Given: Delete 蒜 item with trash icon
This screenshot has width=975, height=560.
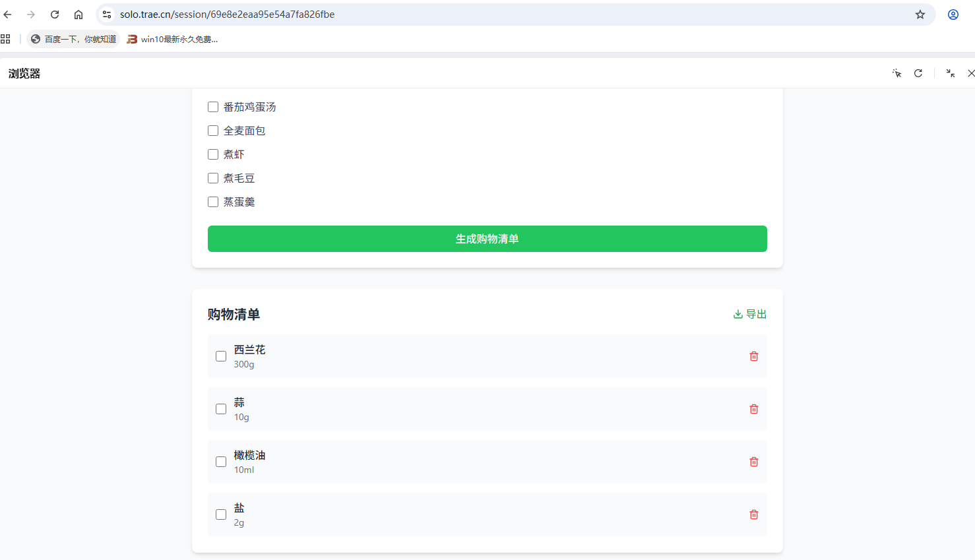Looking at the screenshot, I should (x=753, y=409).
